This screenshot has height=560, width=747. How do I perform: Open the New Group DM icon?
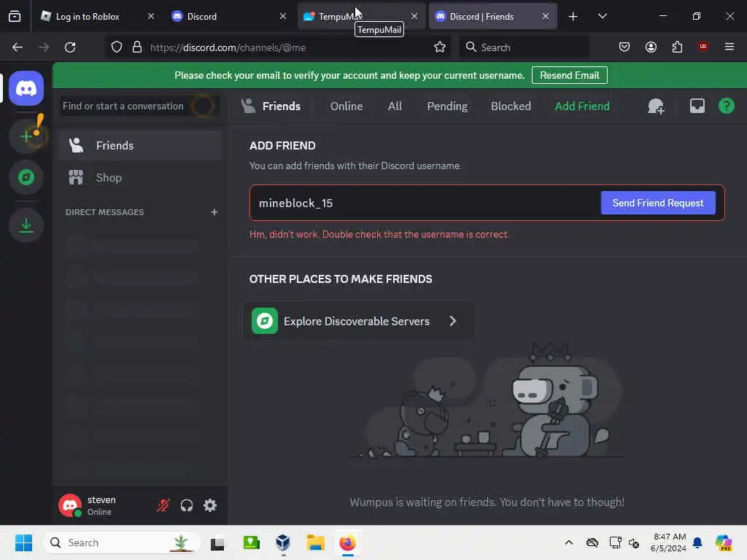coord(656,106)
